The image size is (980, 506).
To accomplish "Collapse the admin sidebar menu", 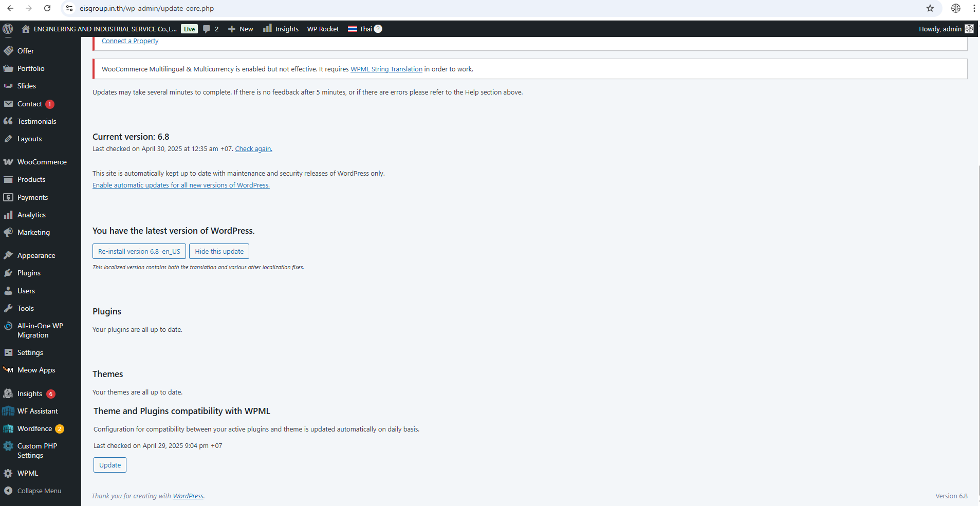I will coord(39,491).
